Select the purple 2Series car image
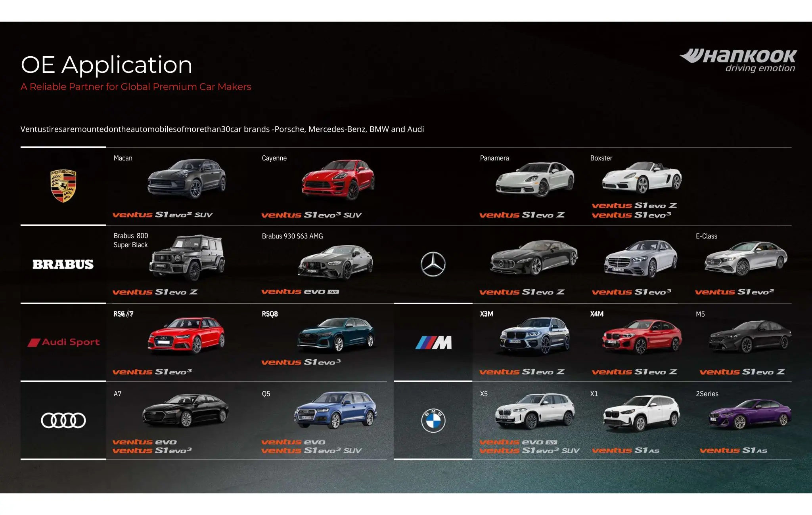The width and height of the screenshot is (812, 515). pyautogui.click(x=750, y=415)
